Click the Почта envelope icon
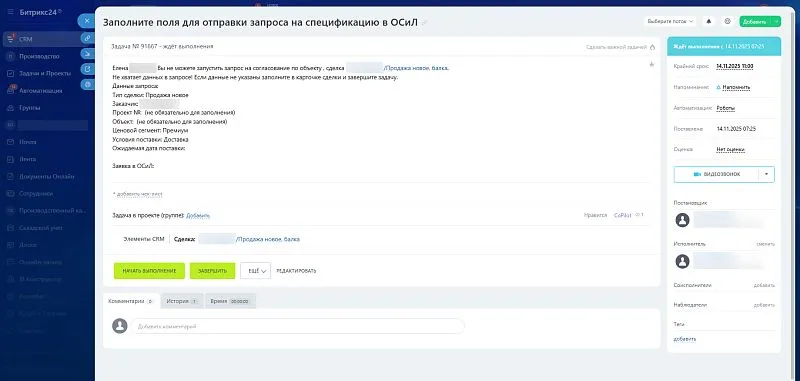Viewport: 800px width, 381px height. coord(11,142)
